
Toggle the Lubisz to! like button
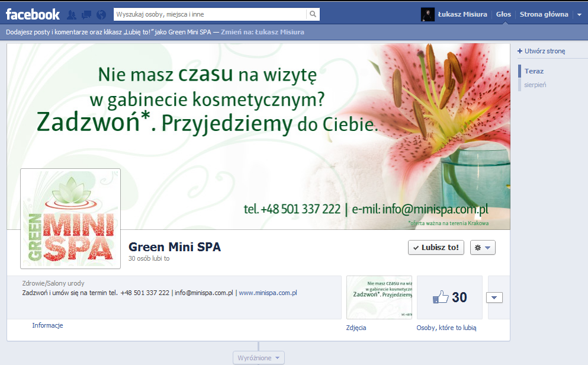pos(436,248)
